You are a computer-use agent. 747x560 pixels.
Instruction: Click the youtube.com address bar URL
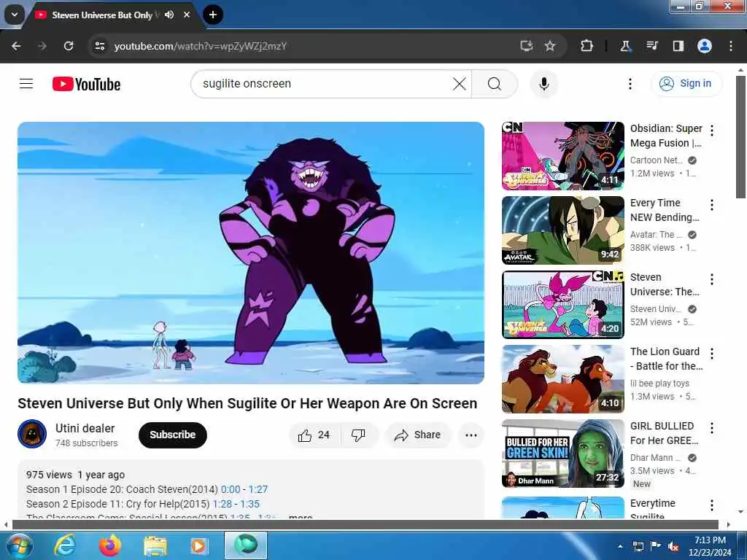pos(200,46)
